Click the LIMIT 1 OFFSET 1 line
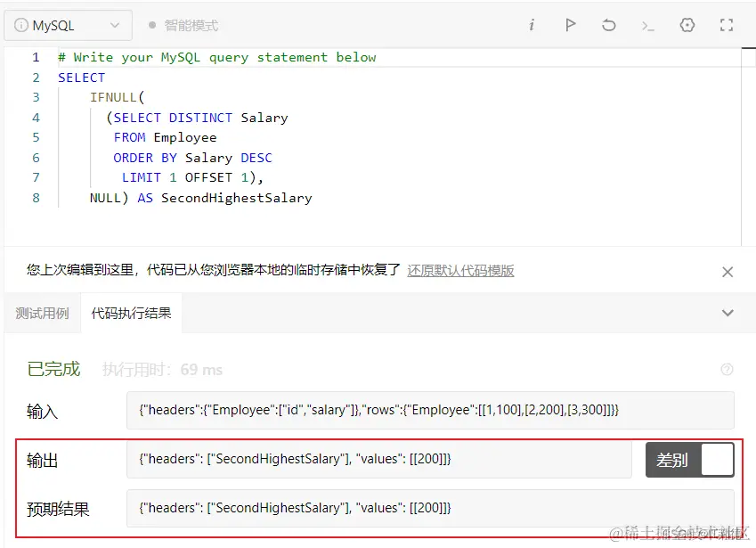Screen dimensions: 756x548 coord(192,177)
